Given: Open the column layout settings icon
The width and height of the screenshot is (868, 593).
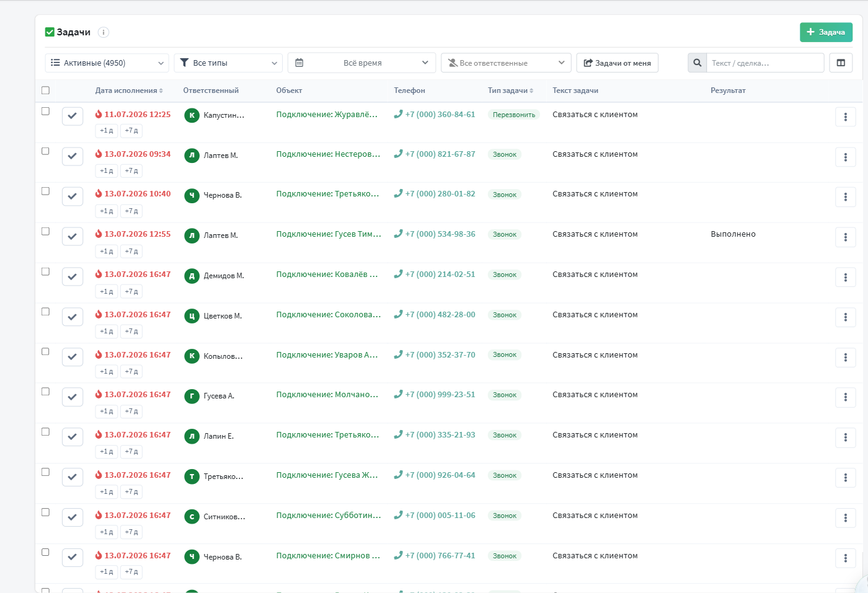Looking at the screenshot, I should tap(841, 63).
